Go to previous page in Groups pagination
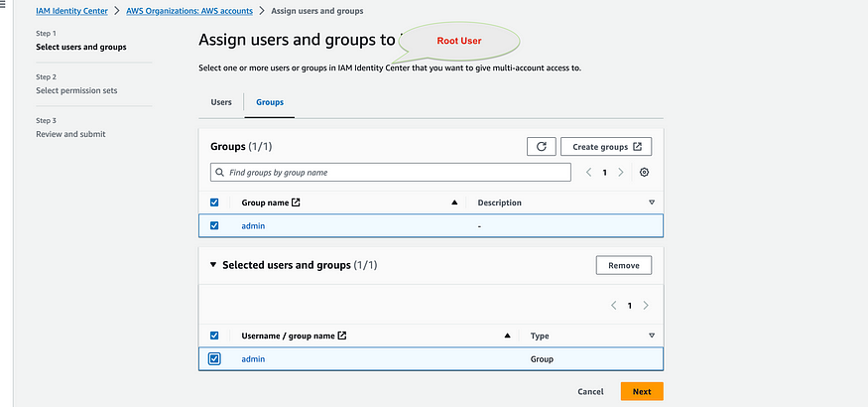The width and height of the screenshot is (868, 407). pos(589,172)
